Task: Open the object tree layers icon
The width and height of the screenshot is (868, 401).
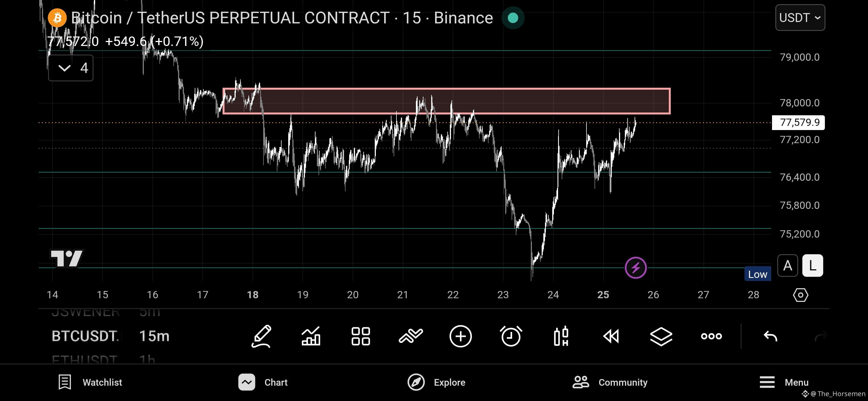Action: pos(661,336)
